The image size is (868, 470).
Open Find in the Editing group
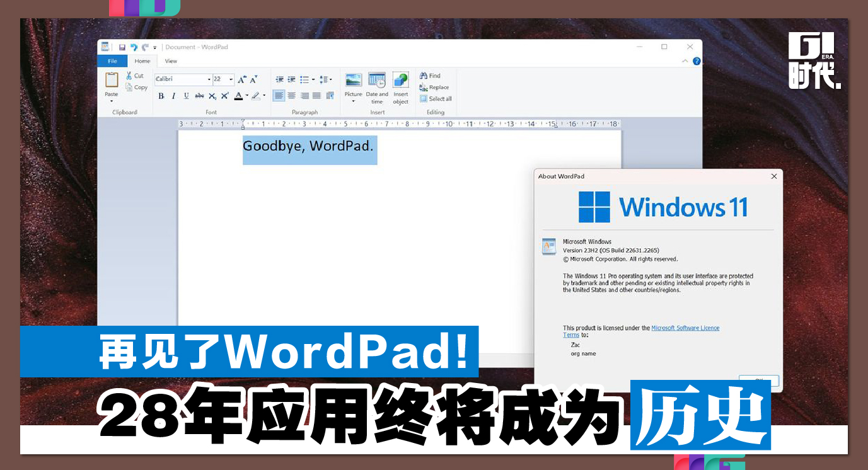pyautogui.click(x=430, y=76)
